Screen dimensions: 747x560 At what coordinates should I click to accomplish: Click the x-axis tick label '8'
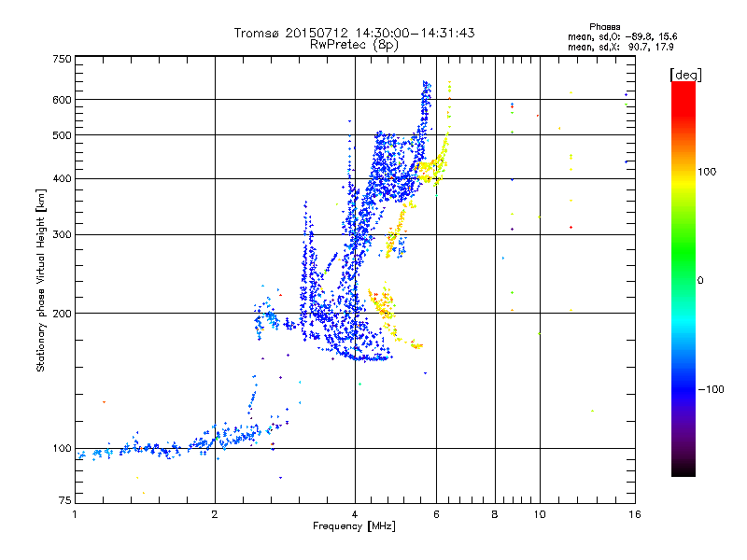495,514
